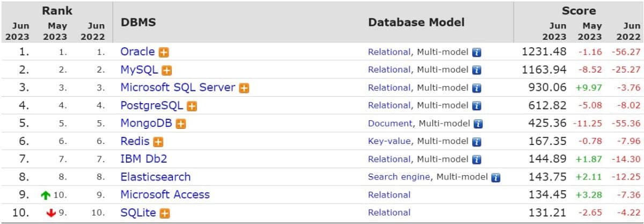This screenshot has height=224, width=644.
Task: Click the info icon in Elasticsearch's Multi-model row
Action: pos(496,177)
